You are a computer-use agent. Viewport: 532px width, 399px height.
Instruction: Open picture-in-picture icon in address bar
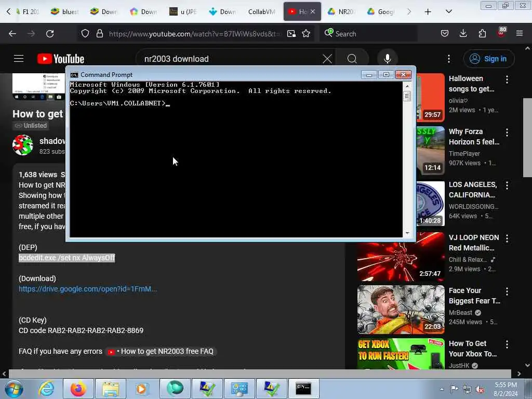(x=291, y=34)
